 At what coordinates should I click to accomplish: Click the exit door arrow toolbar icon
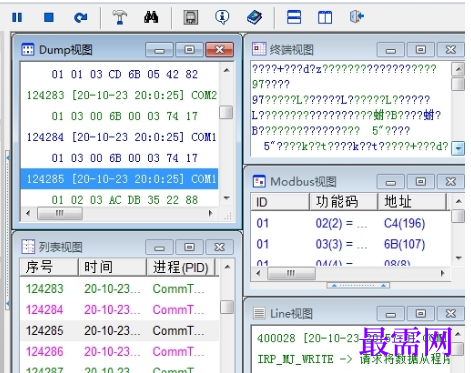pyautogui.click(x=356, y=17)
